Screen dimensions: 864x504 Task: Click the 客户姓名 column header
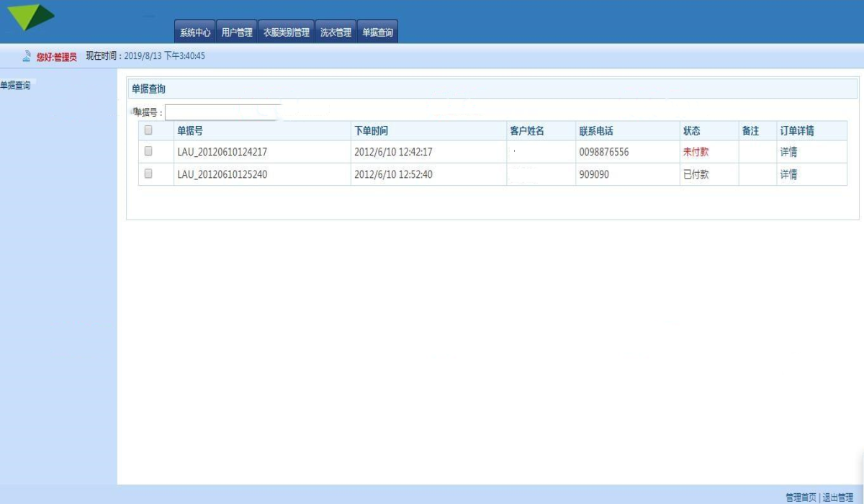(x=527, y=131)
